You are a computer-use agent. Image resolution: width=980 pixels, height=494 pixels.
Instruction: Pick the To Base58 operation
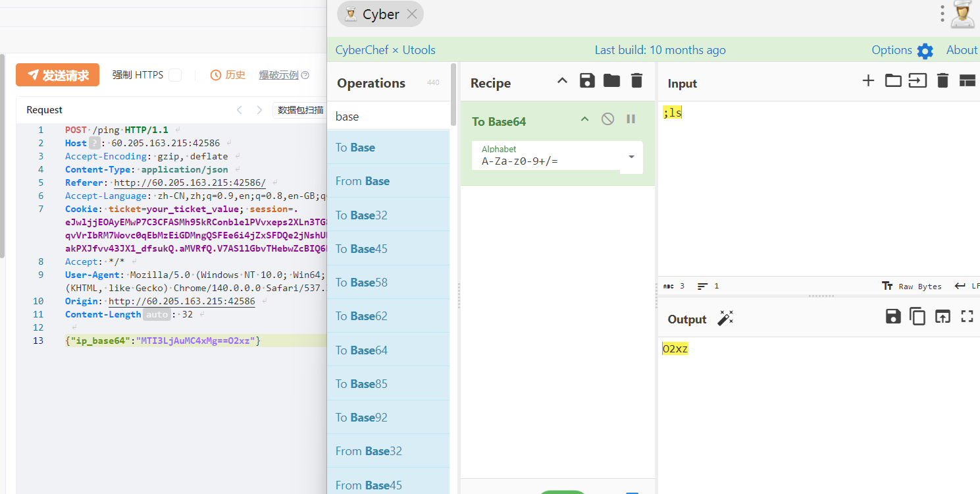click(x=388, y=282)
